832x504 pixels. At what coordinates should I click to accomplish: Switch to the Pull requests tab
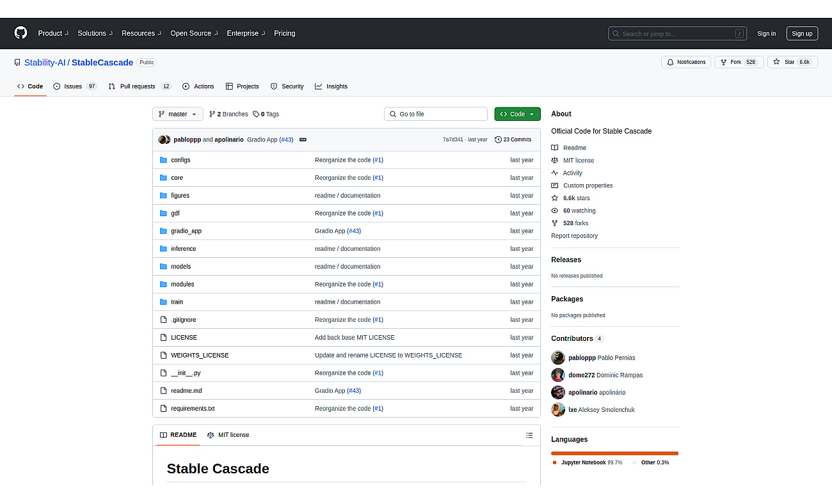tap(140, 86)
